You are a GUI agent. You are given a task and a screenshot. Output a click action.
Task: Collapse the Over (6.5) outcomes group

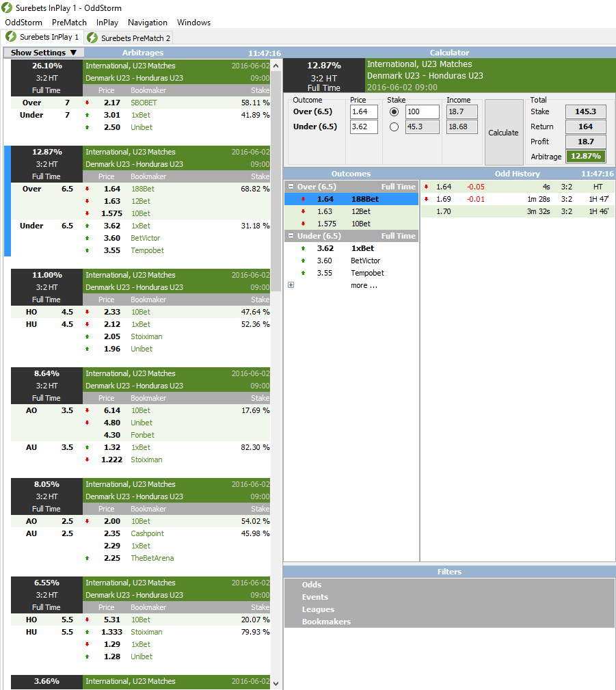[291, 187]
